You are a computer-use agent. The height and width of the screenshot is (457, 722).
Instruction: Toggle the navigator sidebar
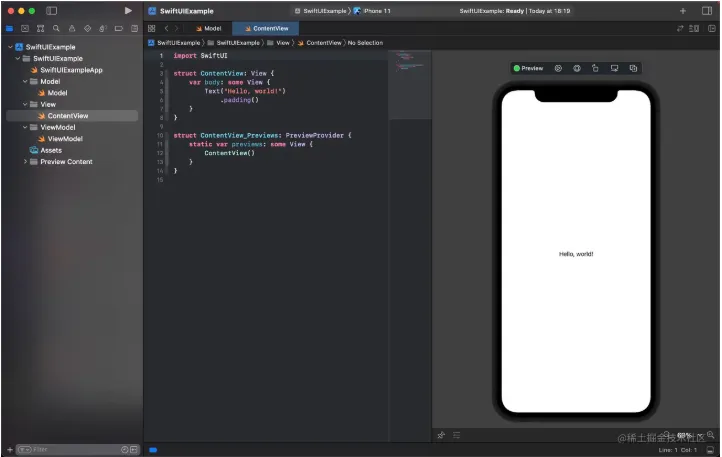tap(52, 11)
